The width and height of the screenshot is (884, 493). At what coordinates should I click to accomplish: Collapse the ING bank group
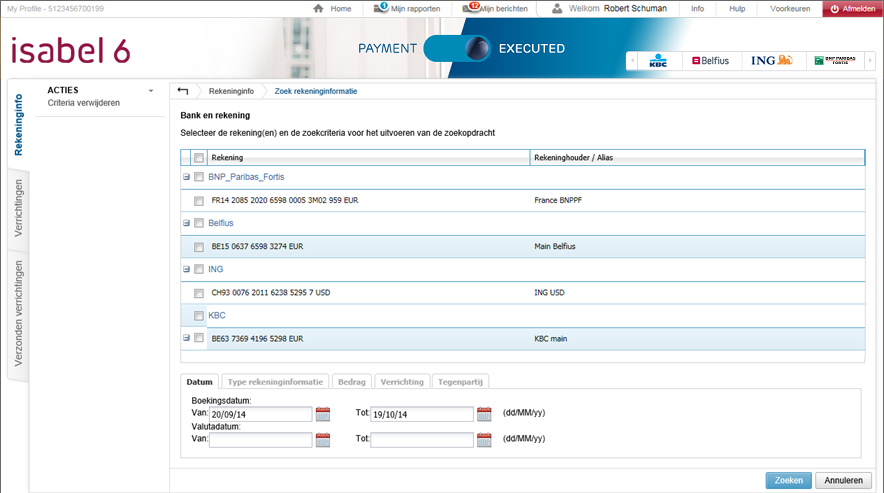point(186,269)
